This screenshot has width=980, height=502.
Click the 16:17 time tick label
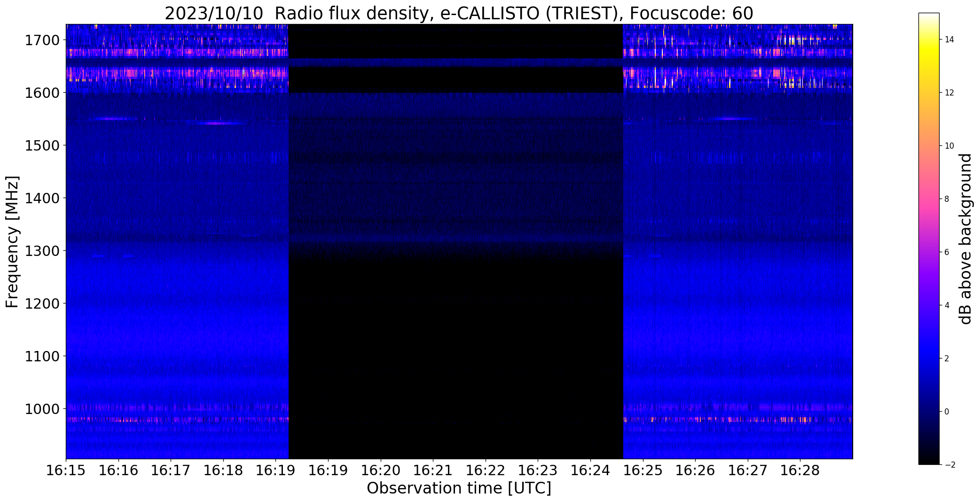(x=171, y=470)
